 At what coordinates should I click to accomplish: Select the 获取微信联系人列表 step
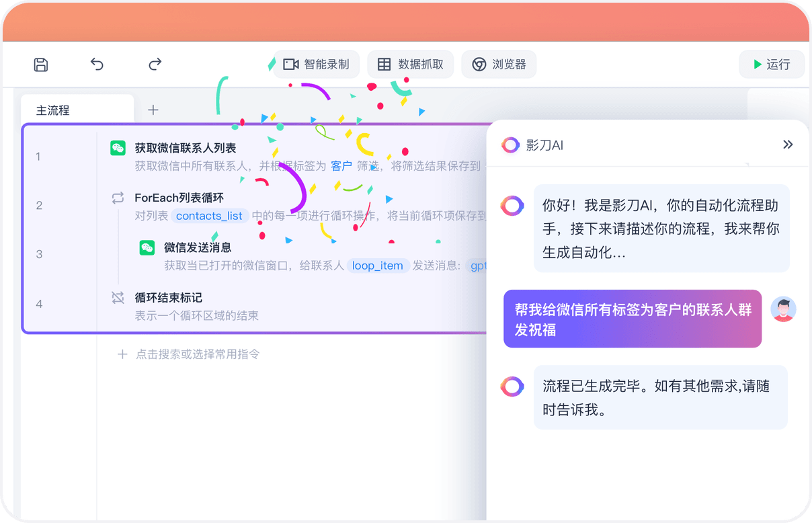point(186,148)
